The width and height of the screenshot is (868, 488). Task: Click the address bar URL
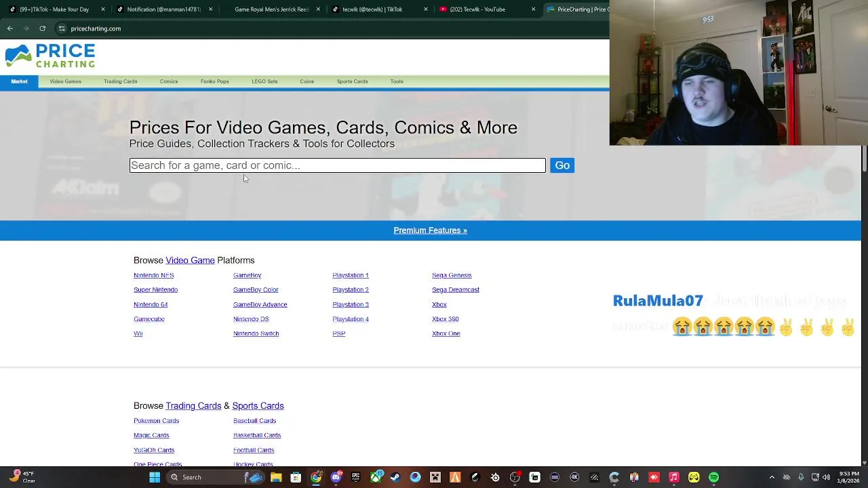click(96, 28)
